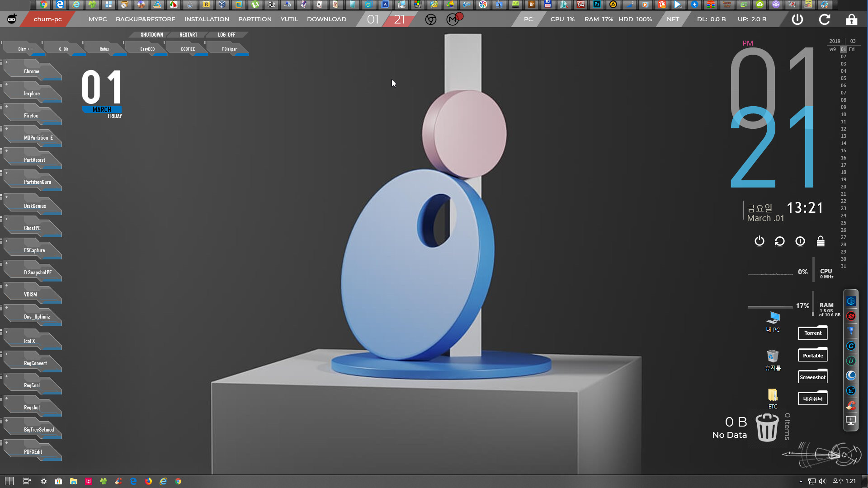Open Torrent folder button
The width and height of the screenshot is (868, 488).
click(813, 333)
